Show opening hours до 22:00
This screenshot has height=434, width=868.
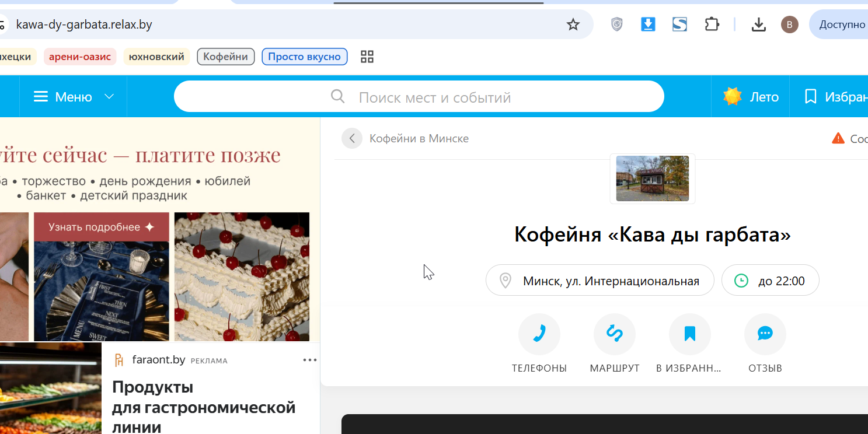point(771,281)
